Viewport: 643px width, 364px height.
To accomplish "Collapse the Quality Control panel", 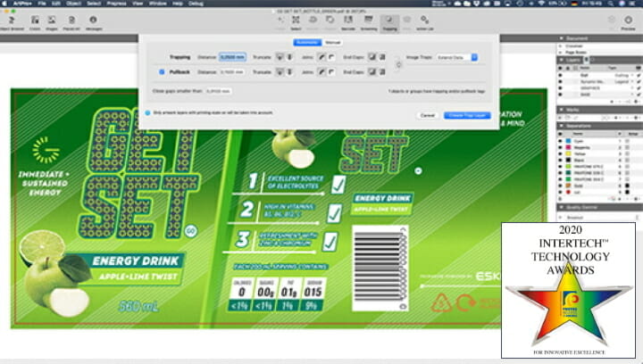I will (x=561, y=208).
